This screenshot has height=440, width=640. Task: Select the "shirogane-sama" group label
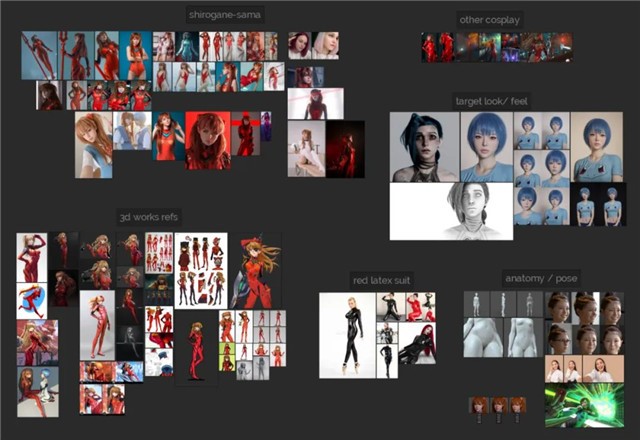tap(224, 15)
